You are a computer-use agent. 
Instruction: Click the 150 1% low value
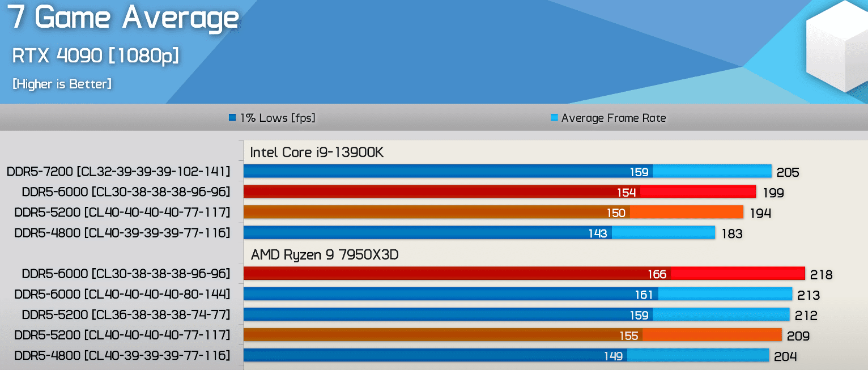(616, 213)
